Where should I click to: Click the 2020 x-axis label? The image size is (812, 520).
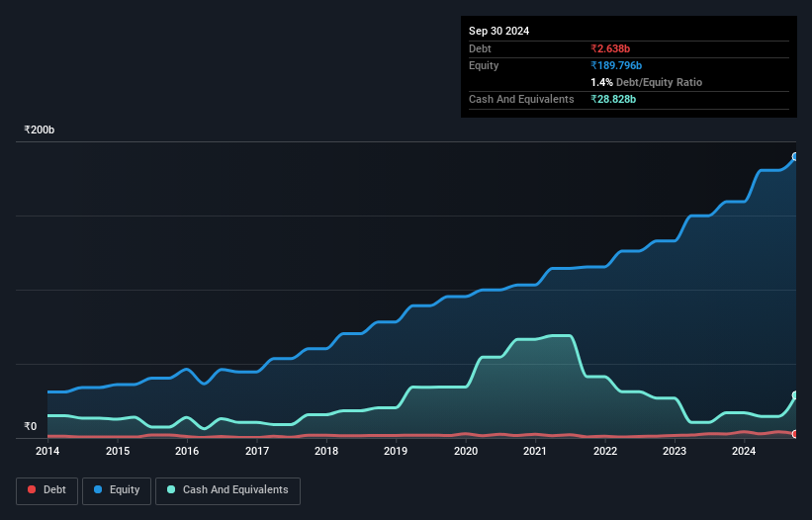[466, 451]
